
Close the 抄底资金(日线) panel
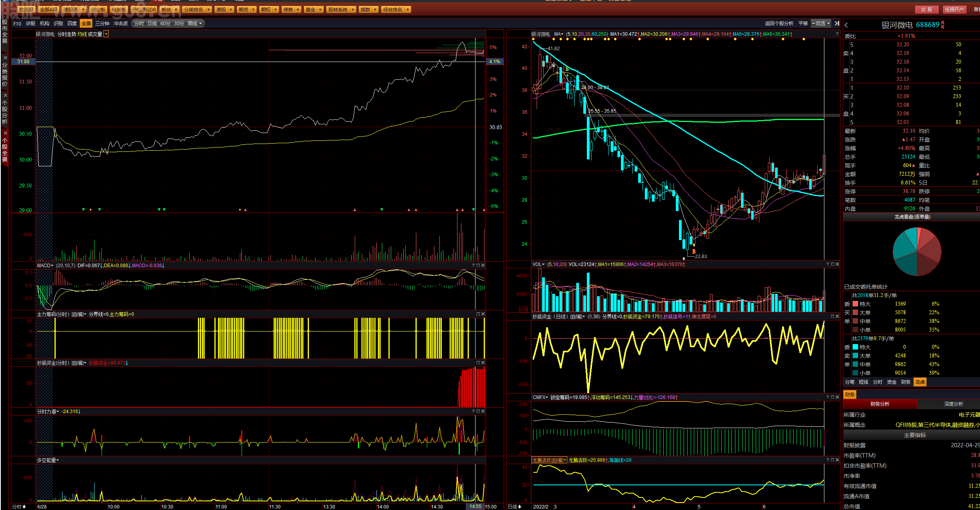(x=837, y=317)
